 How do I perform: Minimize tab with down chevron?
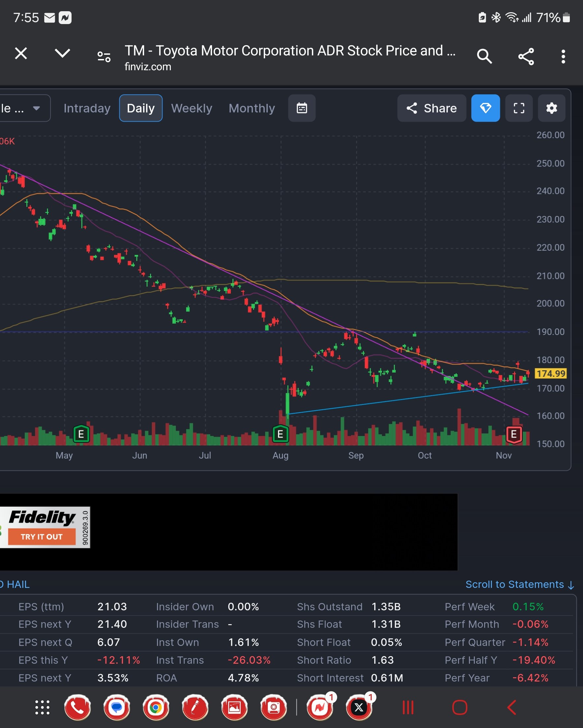(x=63, y=53)
